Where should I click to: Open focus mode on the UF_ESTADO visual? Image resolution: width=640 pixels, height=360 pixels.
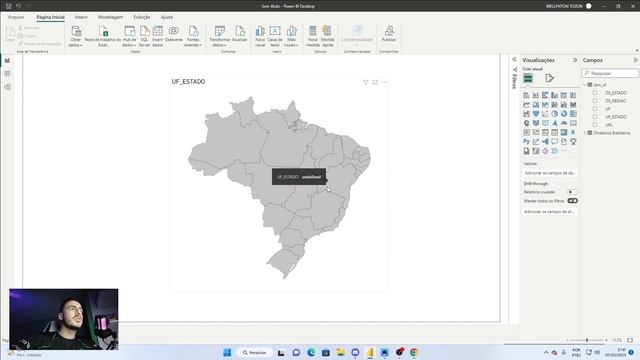(375, 82)
